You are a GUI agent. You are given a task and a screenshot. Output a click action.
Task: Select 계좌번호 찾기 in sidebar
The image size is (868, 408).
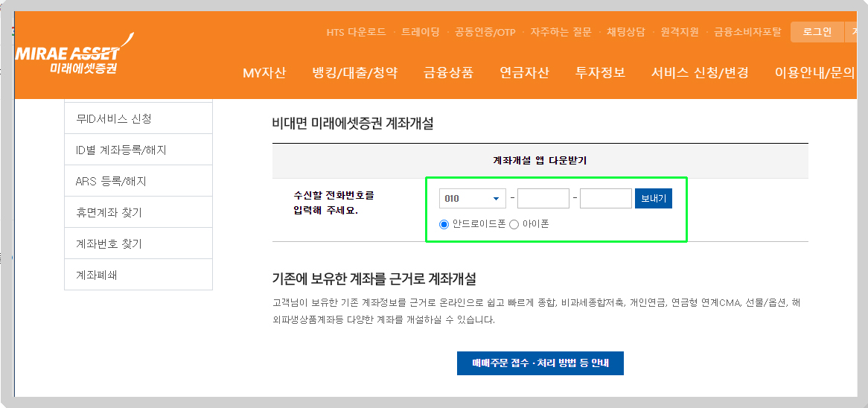138,243
